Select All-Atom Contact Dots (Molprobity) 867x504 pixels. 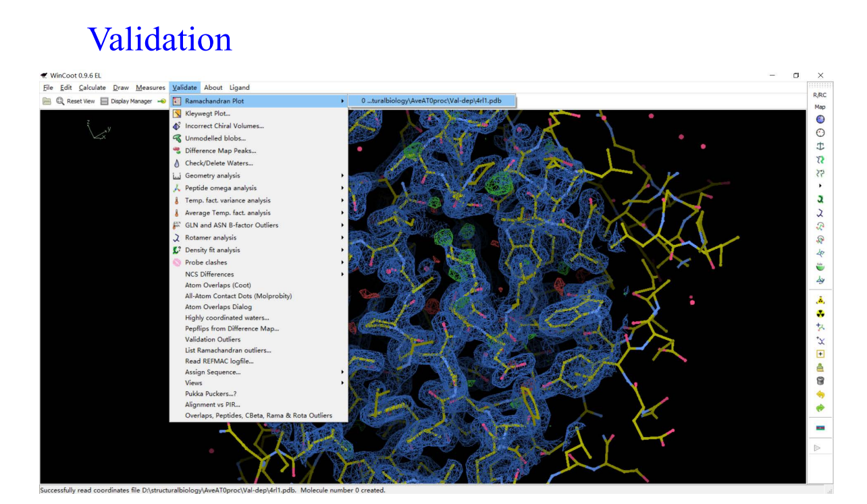259,296
